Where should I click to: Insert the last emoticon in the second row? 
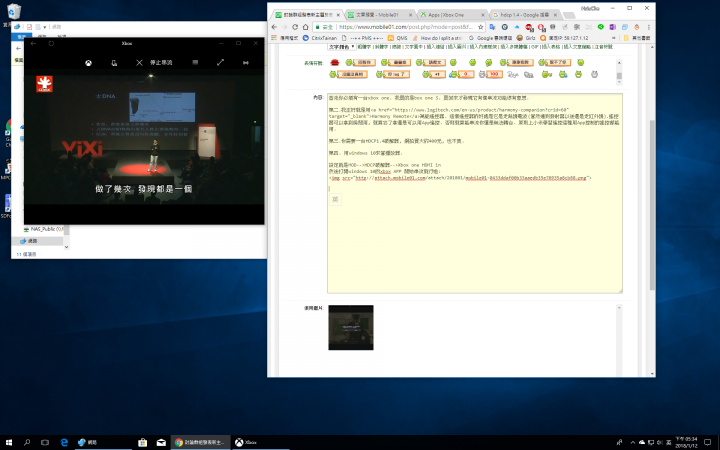coord(594,74)
